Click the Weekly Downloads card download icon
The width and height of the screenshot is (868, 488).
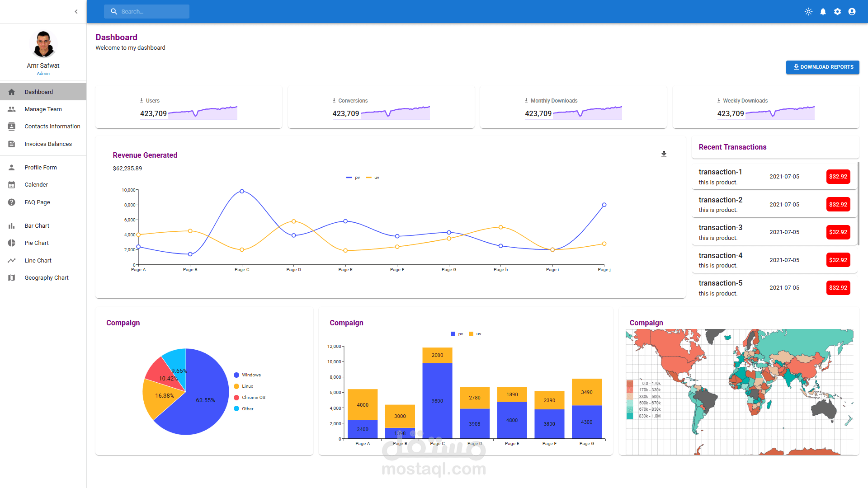click(719, 100)
